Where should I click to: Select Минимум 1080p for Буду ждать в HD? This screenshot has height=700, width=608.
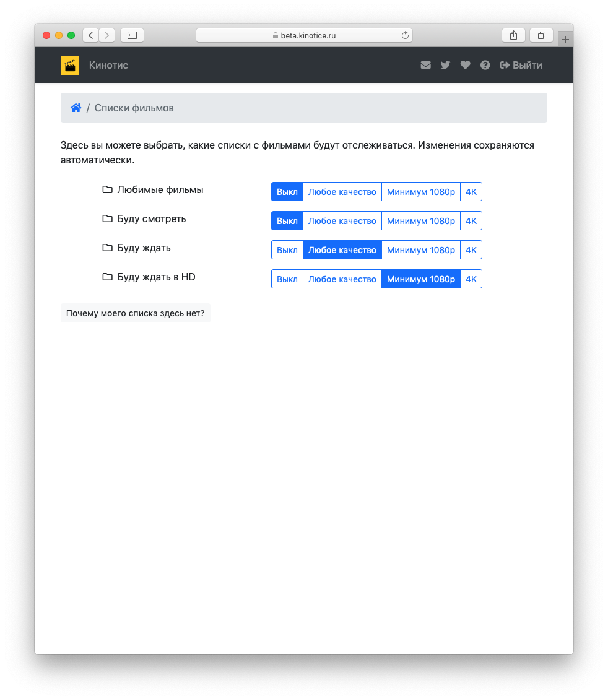(x=421, y=279)
